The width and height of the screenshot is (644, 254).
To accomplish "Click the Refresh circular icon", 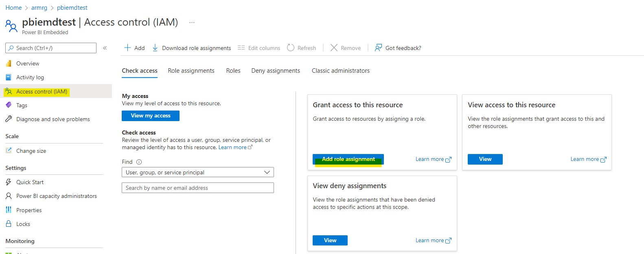I will tap(291, 48).
